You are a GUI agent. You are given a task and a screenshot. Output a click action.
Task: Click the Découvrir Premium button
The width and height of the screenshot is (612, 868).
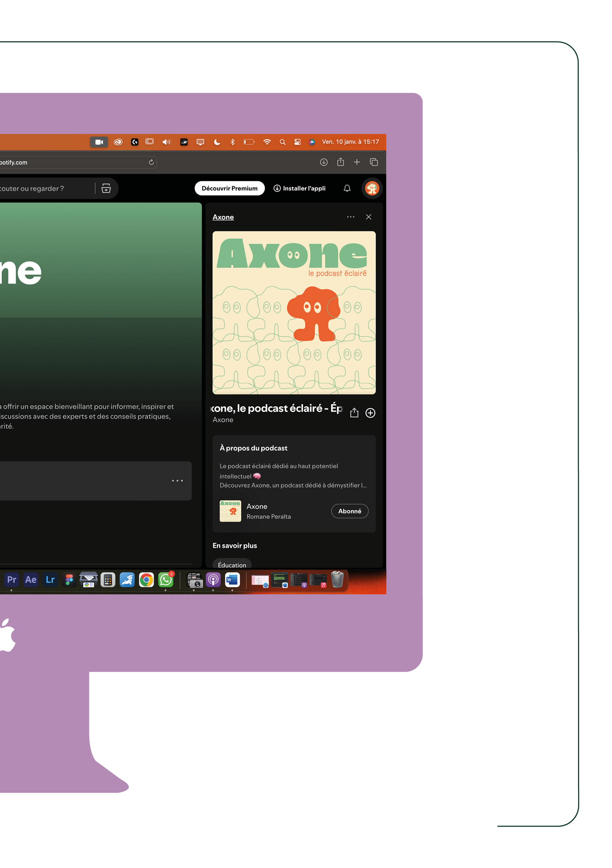(x=229, y=188)
